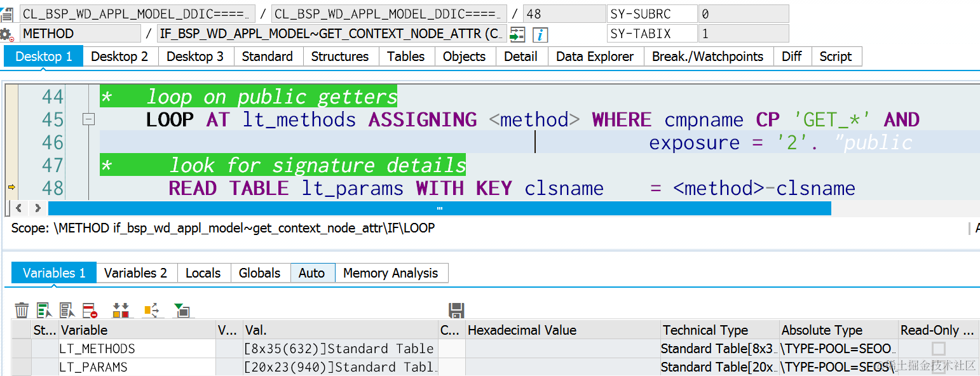Click the Scope path text below code
Viewport: 980px width, 376px height.
coord(223,228)
